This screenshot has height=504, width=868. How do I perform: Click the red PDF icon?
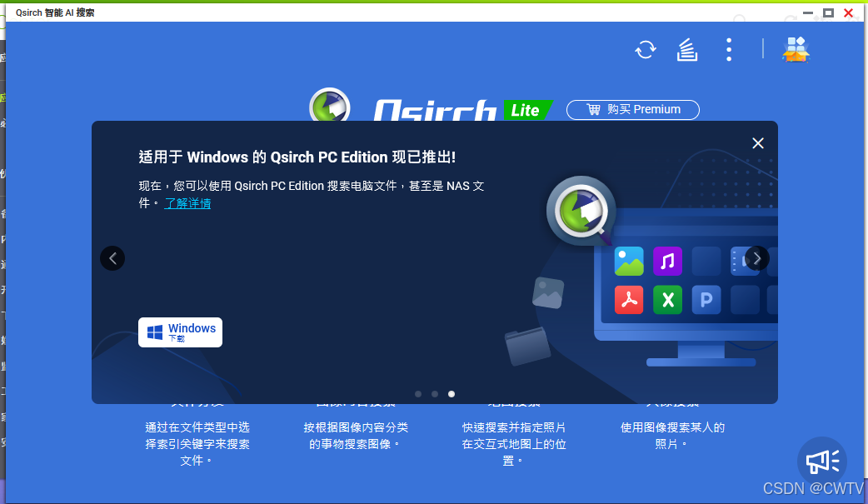[x=629, y=300]
